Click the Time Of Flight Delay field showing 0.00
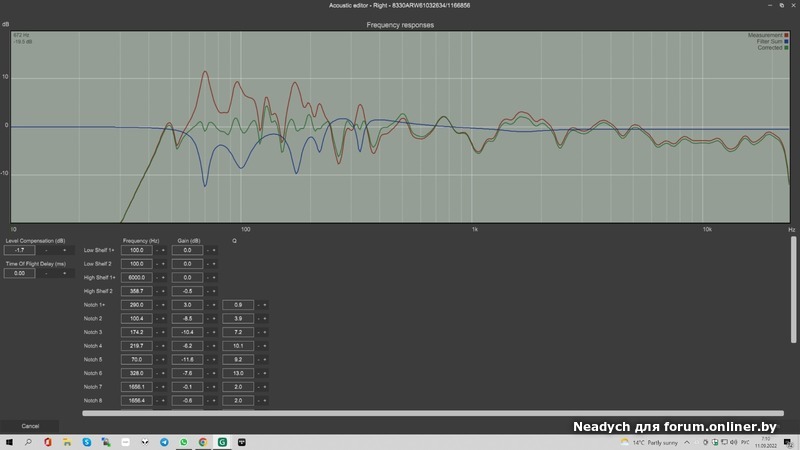The image size is (800, 450). coord(19,273)
